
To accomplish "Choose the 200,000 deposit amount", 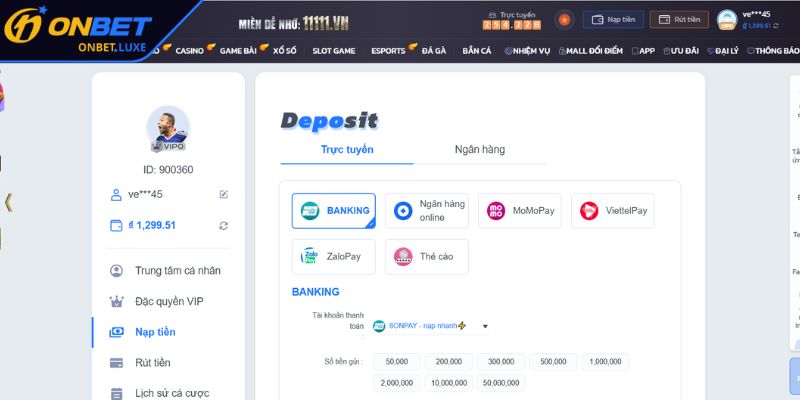I will click(449, 362).
